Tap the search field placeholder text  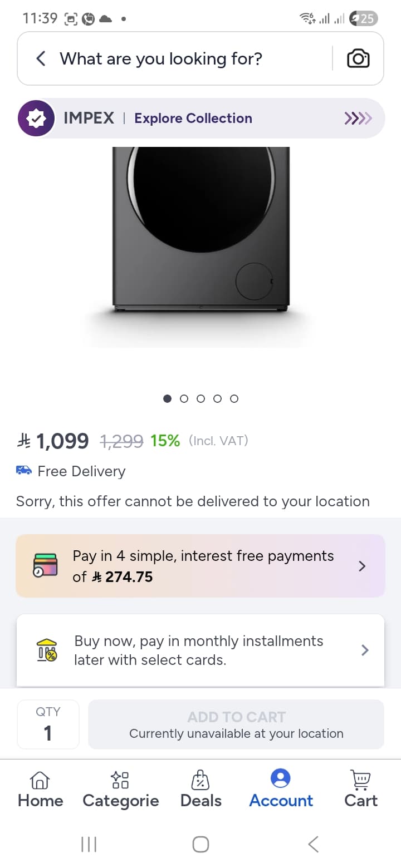point(161,58)
